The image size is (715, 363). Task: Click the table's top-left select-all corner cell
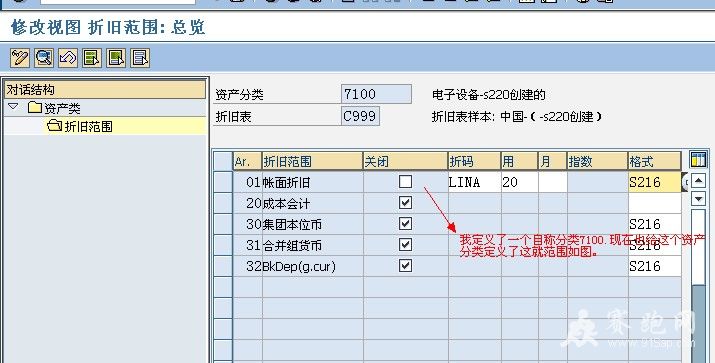pyautogui.click(x=223, y=161)
